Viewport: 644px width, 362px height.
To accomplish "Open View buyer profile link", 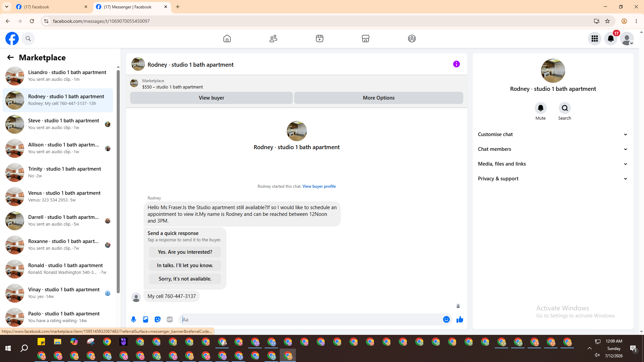I will [319, 186].
